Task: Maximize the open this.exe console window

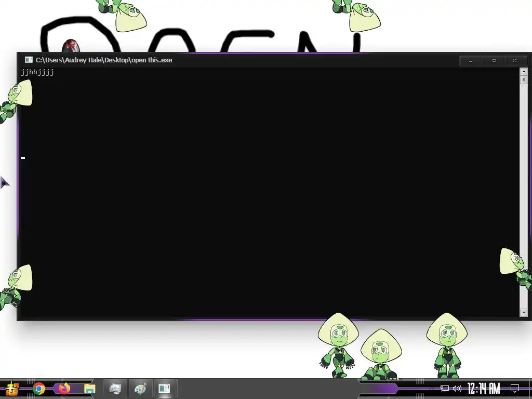Action: [494, 61]
